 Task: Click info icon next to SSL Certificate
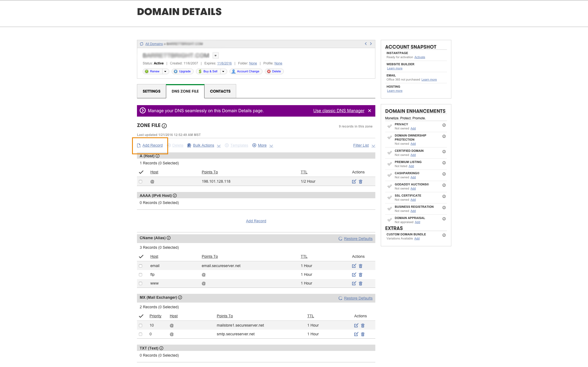tap(444, 196)
